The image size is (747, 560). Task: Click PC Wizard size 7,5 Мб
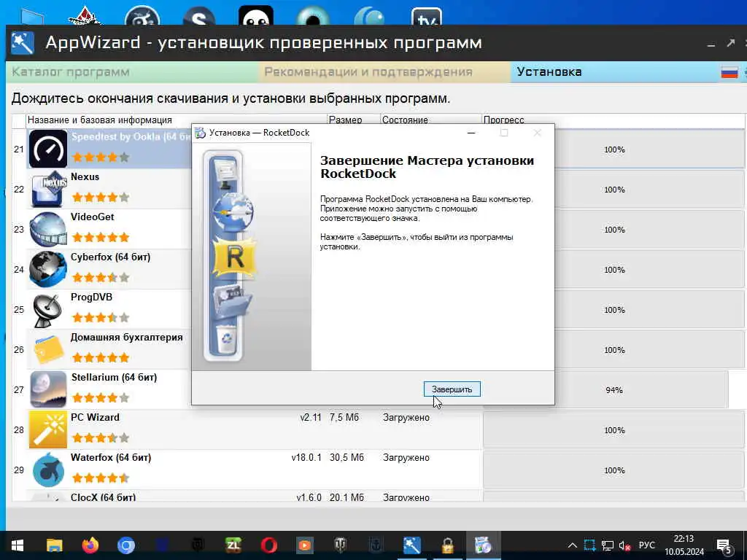point(344,418)
